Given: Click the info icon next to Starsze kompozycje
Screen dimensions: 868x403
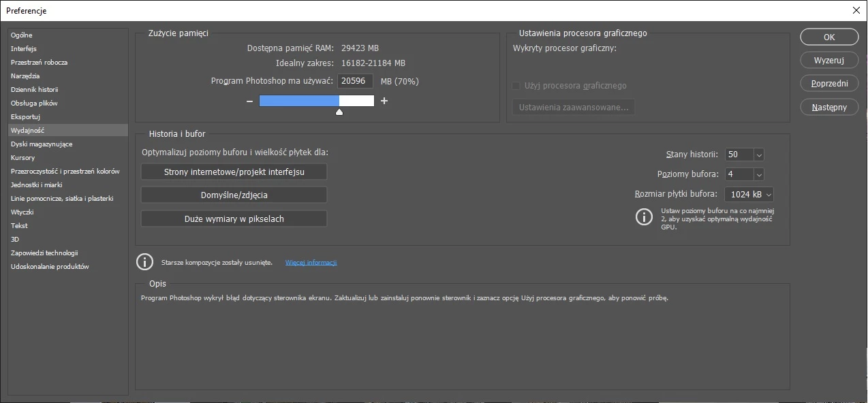Looking at the screenshot, I should 144,261.
